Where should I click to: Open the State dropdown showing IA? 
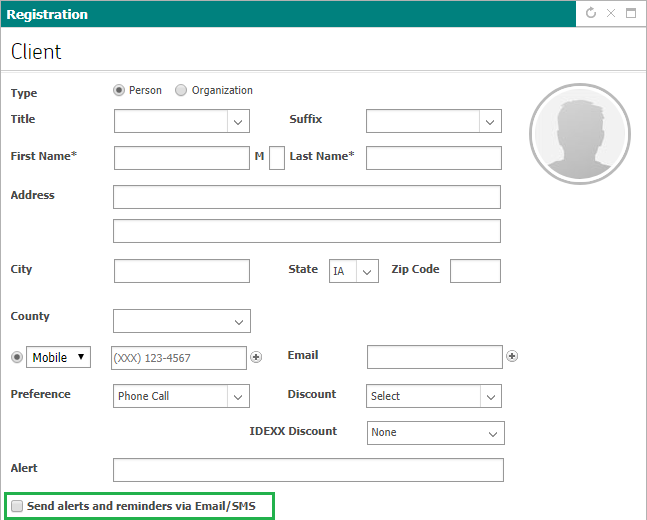point(354,271)
